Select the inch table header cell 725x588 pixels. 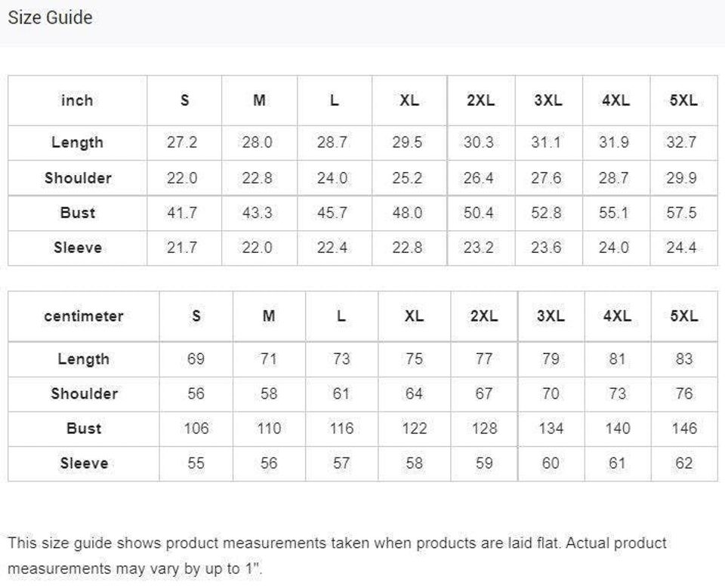click(x=77, y=100)
